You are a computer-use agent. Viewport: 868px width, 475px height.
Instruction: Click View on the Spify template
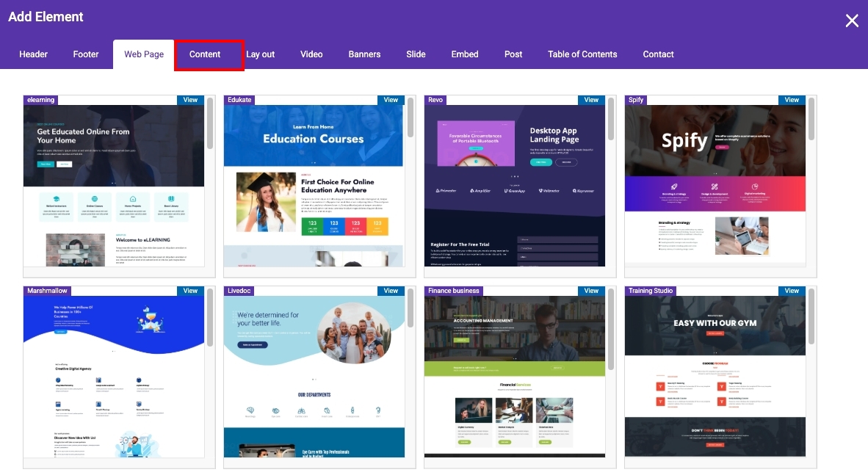click(792, 100)
